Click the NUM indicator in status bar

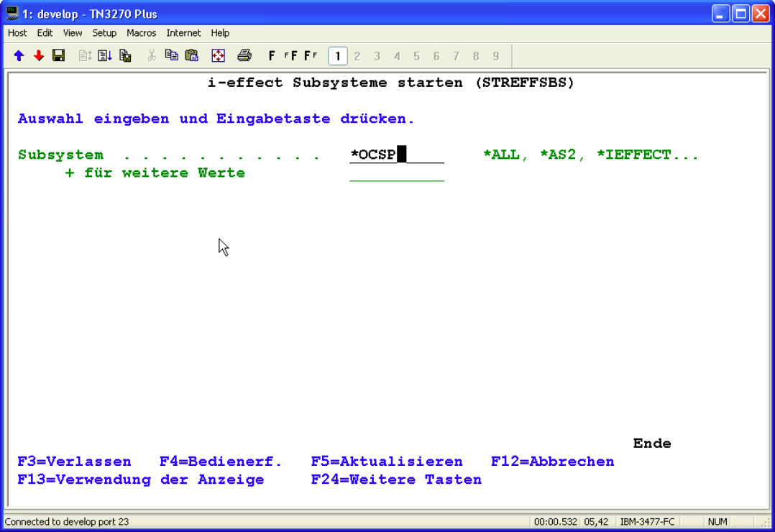[x=717, y=522]
